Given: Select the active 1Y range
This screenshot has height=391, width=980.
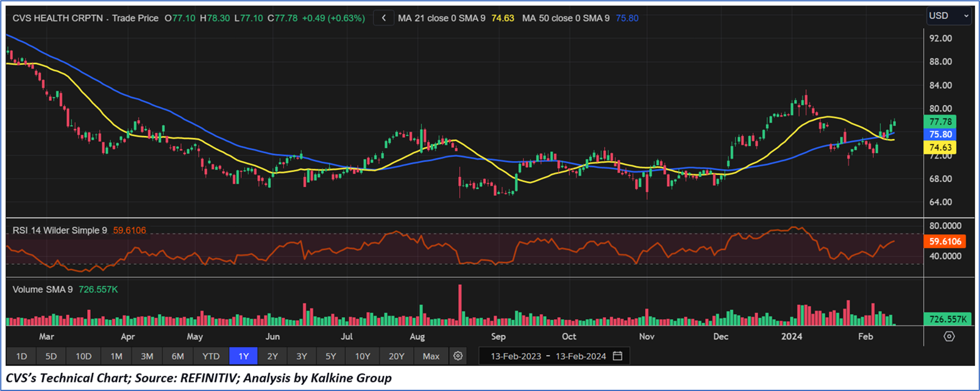Looking at the screenshot, I should click(x=243, y=356).
